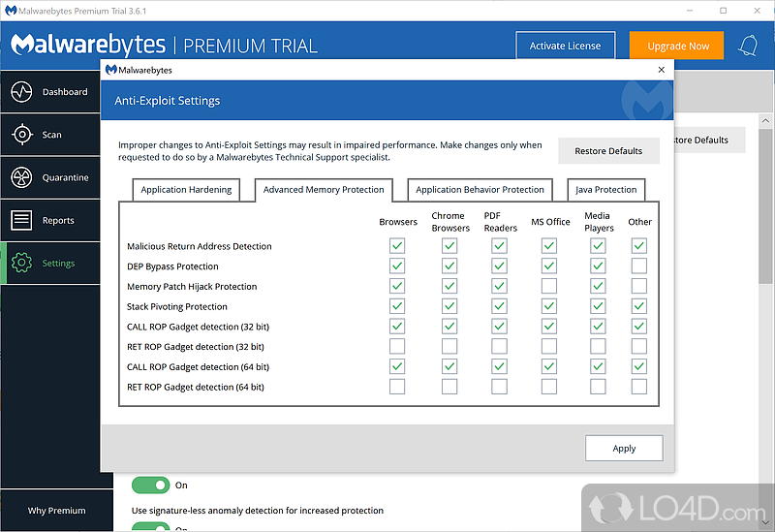The image size is (775, 532).
Task: Click the Reports list icon
Action: tap(22, 220)
